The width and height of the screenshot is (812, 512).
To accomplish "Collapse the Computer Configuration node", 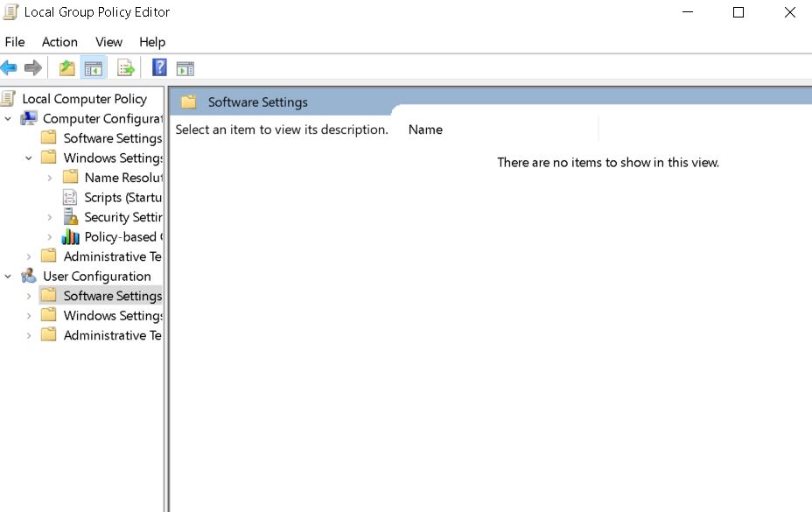I will click(x=8, y=119).
